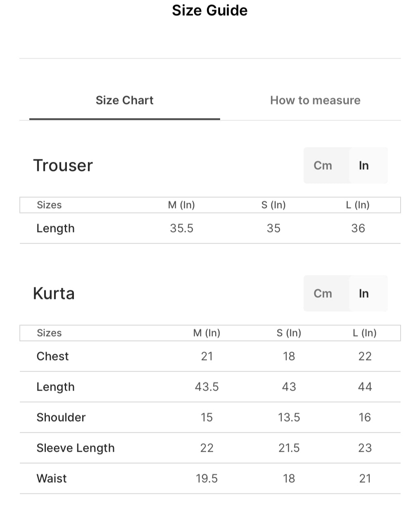Click the Sleeve Length row label
Image resolution: width=420 pixels, height=524 pixels.
click(76, 448)
